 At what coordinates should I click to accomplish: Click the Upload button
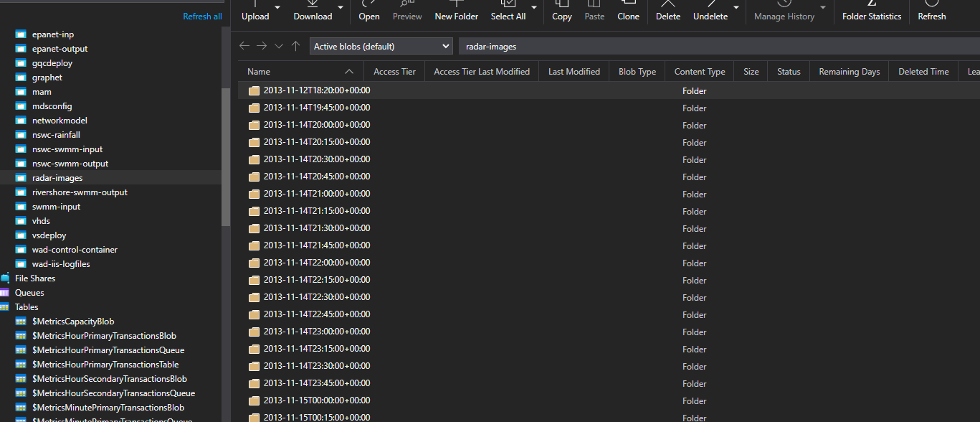tap(255, 11)
